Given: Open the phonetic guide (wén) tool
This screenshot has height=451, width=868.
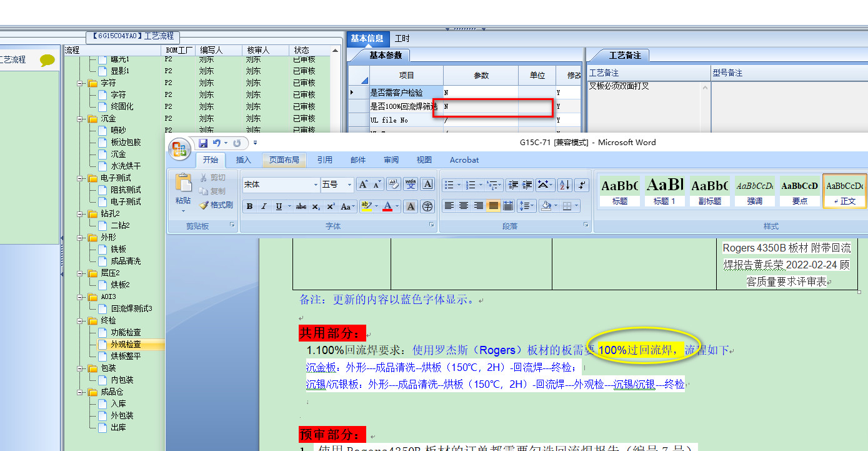Looking at the screenshot, I should coord(411,185).
